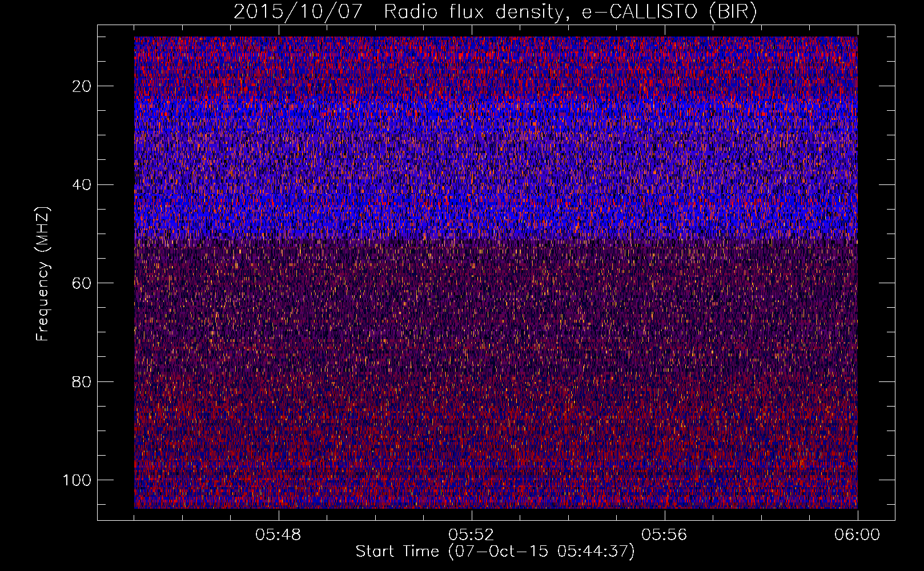924x571 pixels.
Task: Click the 60 MHz frequency tick label
Action: click(x=82, y=283)
